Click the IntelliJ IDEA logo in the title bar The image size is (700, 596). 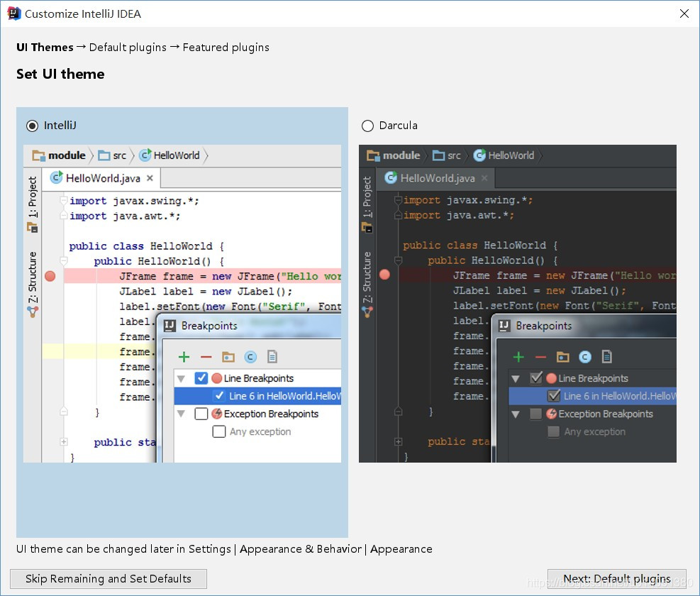[x=14, y=13]
